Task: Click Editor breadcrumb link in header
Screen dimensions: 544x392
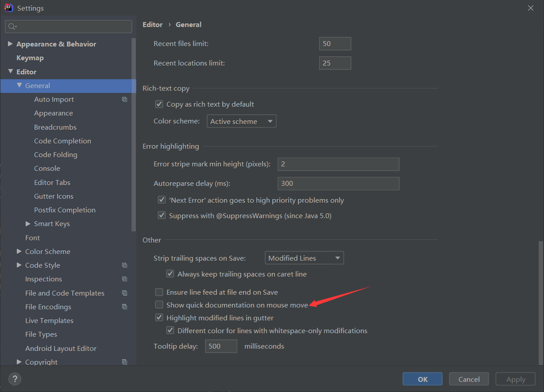Action: click(x=153, y=25)
